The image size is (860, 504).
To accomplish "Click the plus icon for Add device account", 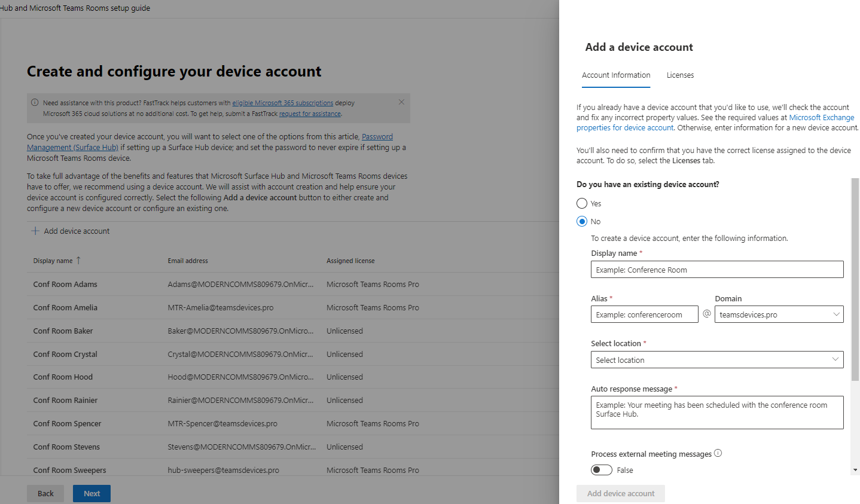I will (x=35, y=231).
